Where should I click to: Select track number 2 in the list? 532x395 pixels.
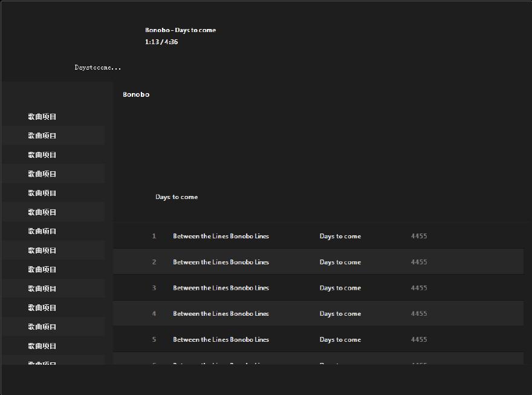(x=154, y=262)
